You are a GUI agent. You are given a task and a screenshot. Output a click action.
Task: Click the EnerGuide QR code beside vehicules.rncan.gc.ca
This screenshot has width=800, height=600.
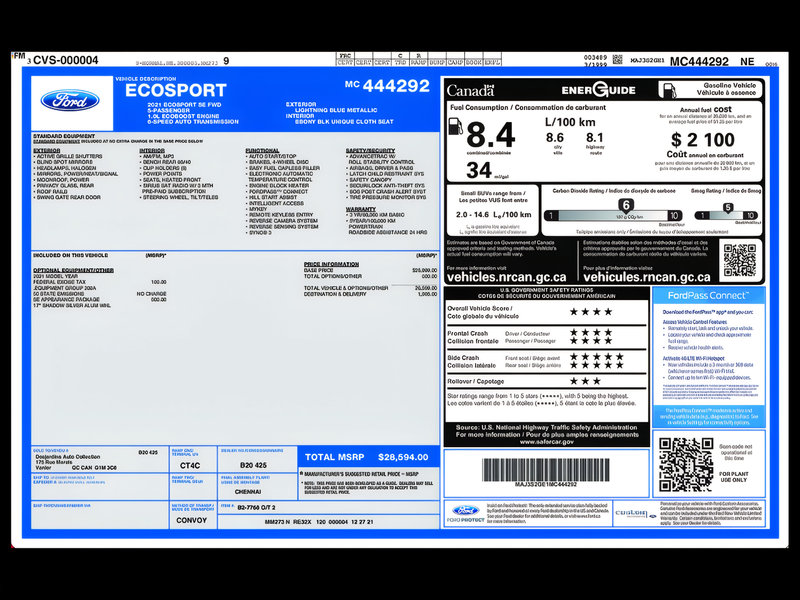coord(739,260)
